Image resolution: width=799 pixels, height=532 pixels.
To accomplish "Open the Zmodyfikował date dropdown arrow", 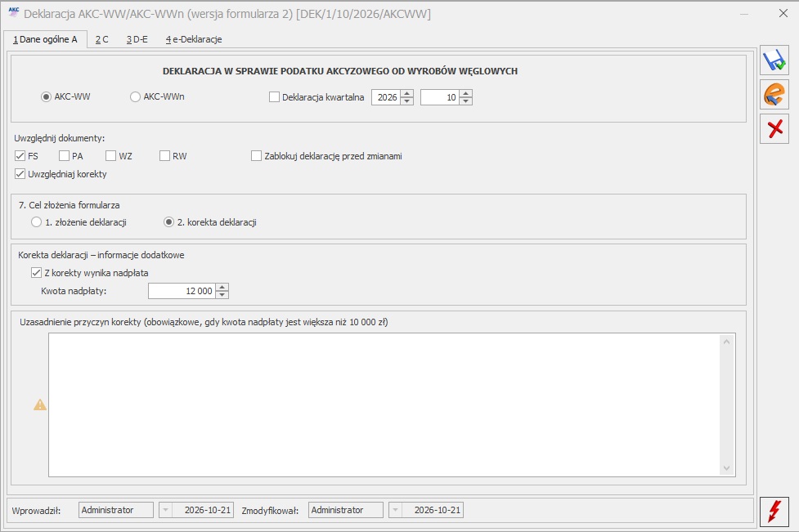I will (396, 510).
